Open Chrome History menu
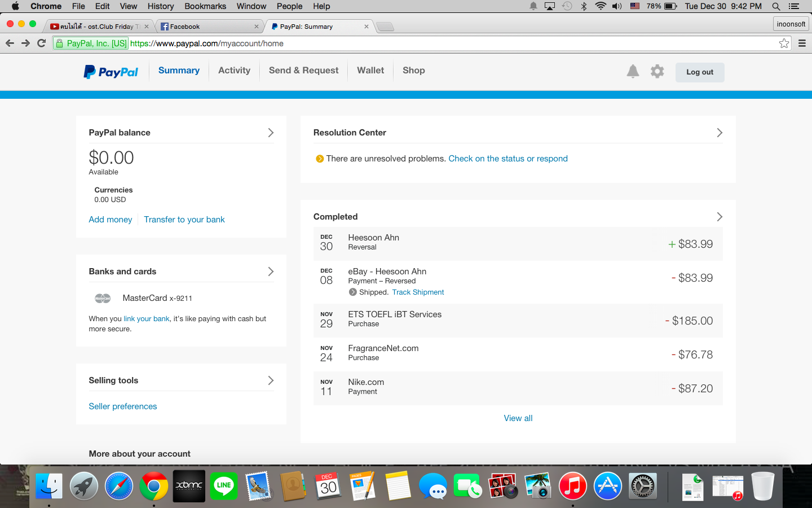The width and height of the screenshot is (812, 508). tap(161, 6)
